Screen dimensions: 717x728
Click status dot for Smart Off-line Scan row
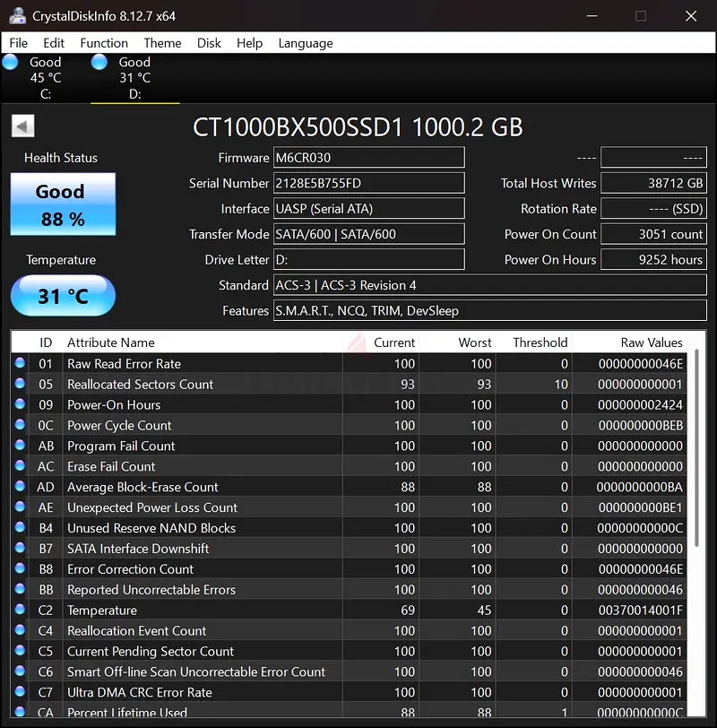pyautogui.click(x=20, y=671)
